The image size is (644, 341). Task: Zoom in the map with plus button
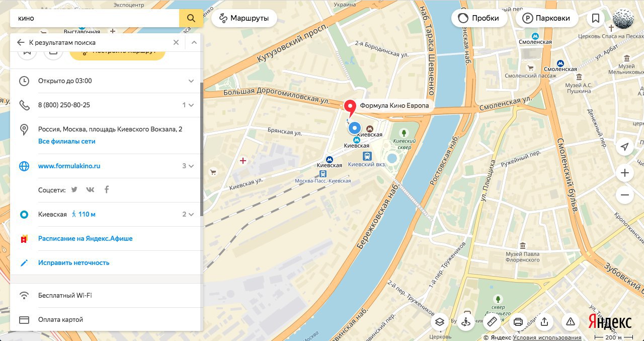coord(624,173)
